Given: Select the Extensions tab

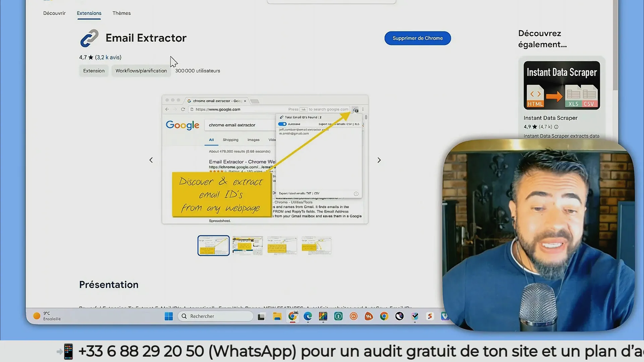Looking at the screenshot, I should 89,13.
